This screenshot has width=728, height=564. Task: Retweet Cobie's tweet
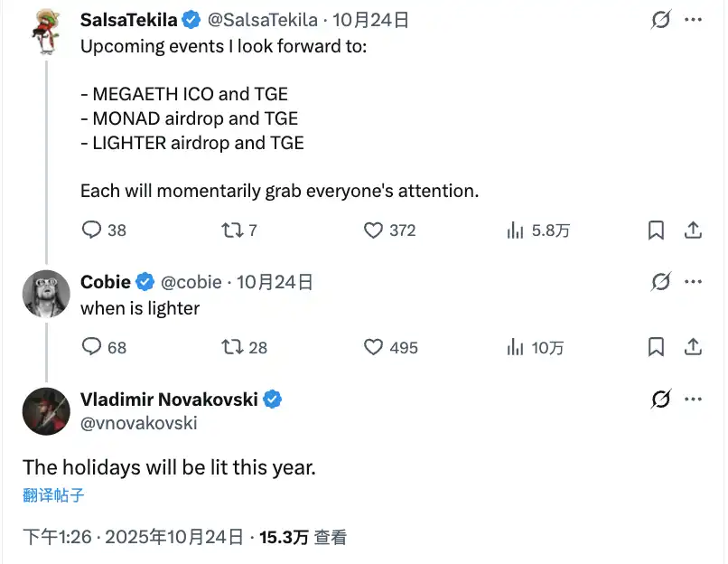[232, 347]
